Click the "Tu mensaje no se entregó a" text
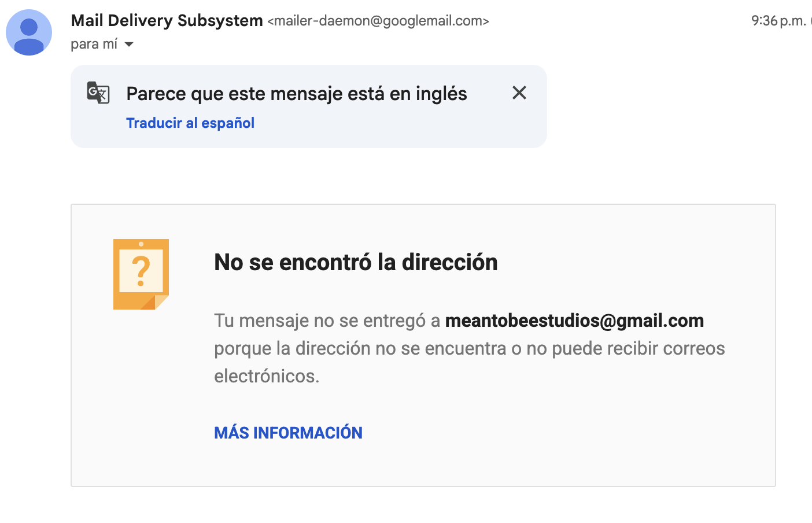The height and width of the screenshot is (523, 812). point(327,321)
